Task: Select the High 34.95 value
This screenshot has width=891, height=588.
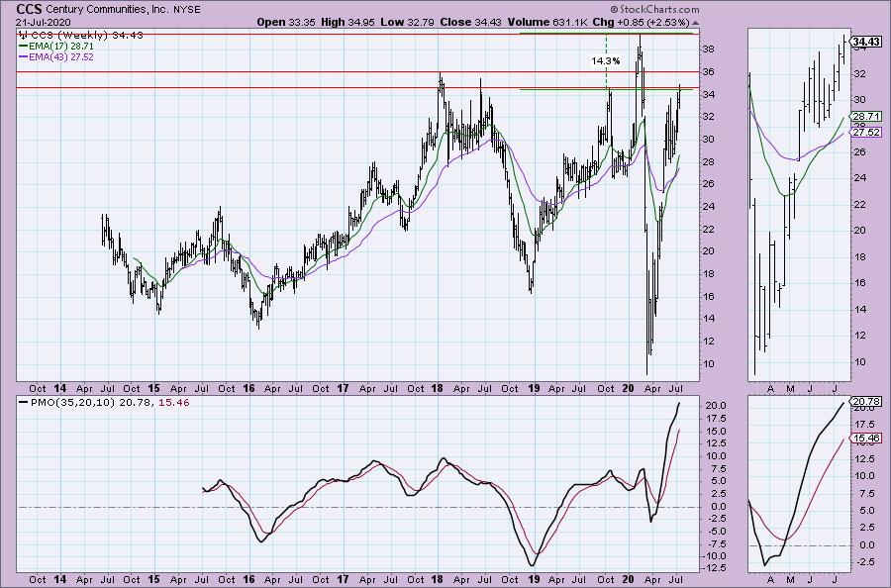Action: (346, 22)
